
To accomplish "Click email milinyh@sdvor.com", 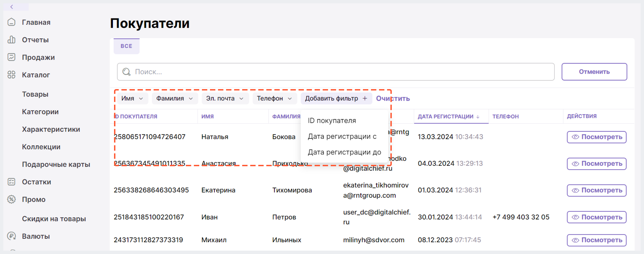I will tap(373, 240).
